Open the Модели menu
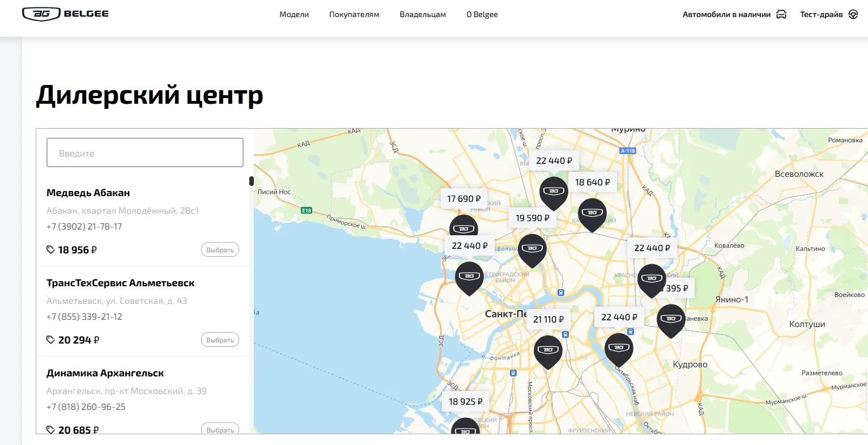This screenshot has width=868, height=445. [x=294, y=15]
